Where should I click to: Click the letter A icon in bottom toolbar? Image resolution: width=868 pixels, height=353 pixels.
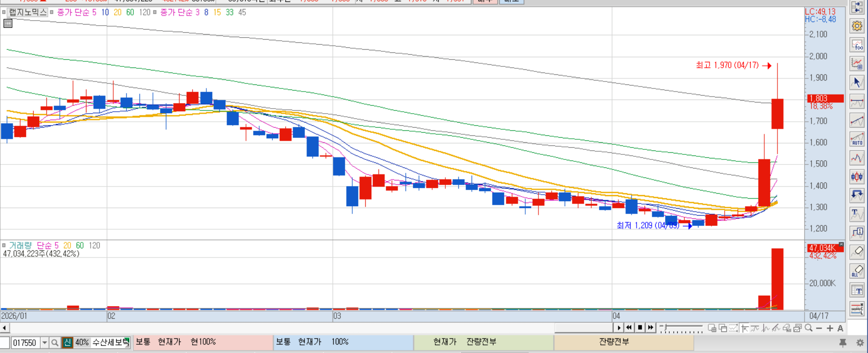point(840,328)
